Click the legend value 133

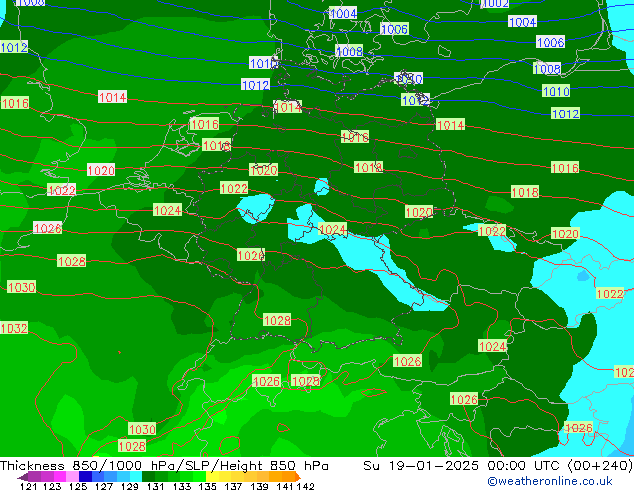181,486
